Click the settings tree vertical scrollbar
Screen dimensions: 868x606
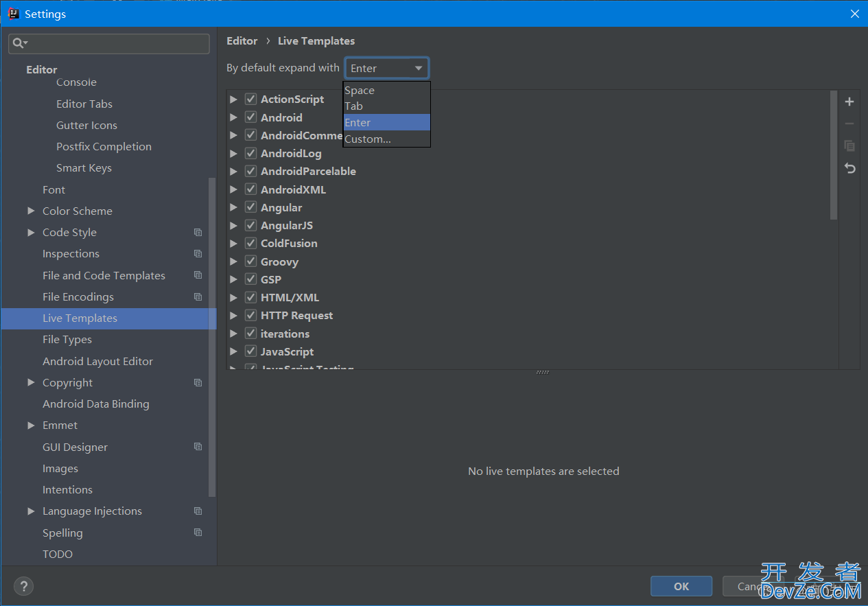212,336
